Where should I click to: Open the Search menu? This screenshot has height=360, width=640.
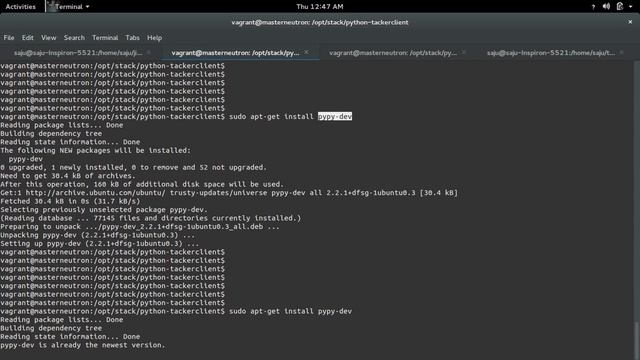74,38
